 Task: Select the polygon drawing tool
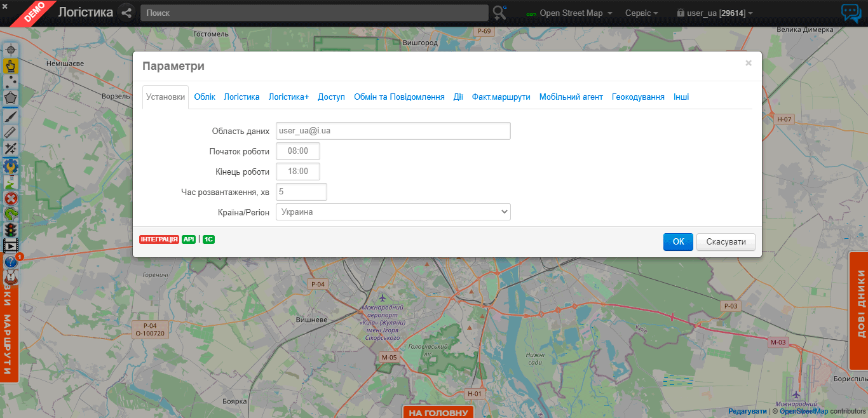tap(11, 98)
